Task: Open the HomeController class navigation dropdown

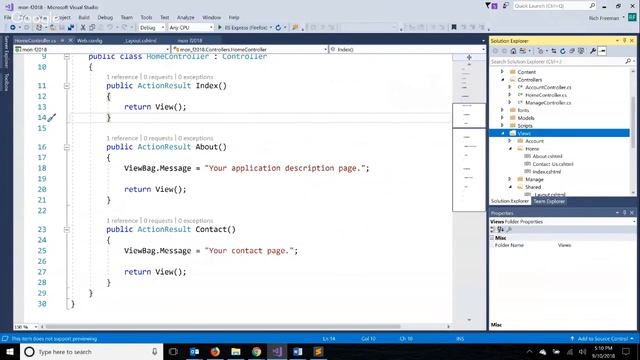Action: coord(250,49)
